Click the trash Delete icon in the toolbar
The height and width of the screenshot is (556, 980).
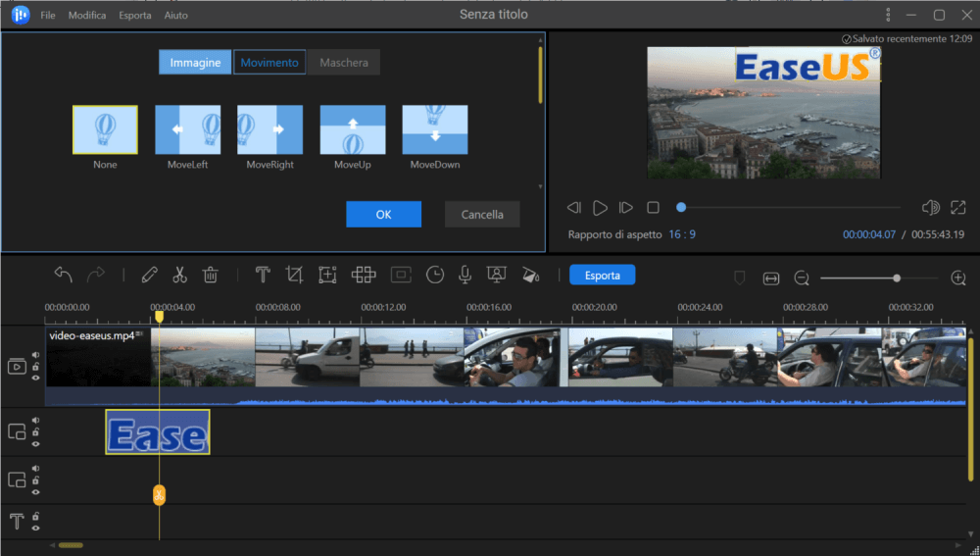point(210,276)
